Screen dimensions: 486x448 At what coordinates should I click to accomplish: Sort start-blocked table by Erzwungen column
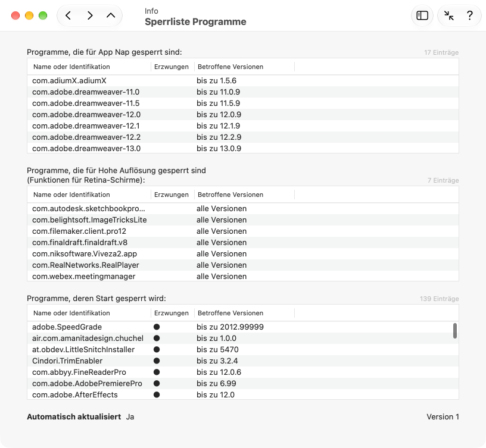click(x=172, y=313)
